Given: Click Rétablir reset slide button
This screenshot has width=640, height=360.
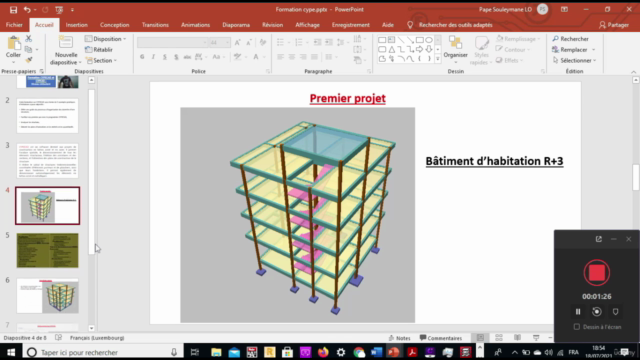Looking at the screenshot, I should click(99, 49).
